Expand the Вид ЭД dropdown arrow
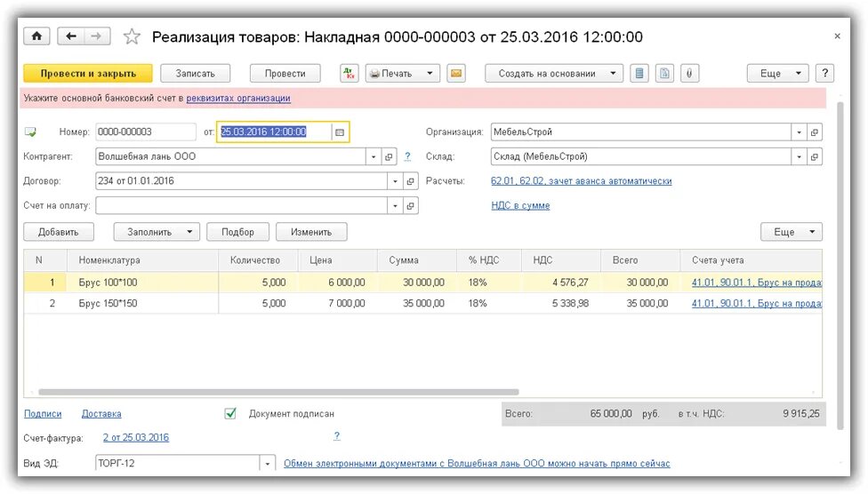868x494 pixels. [268, 464]
